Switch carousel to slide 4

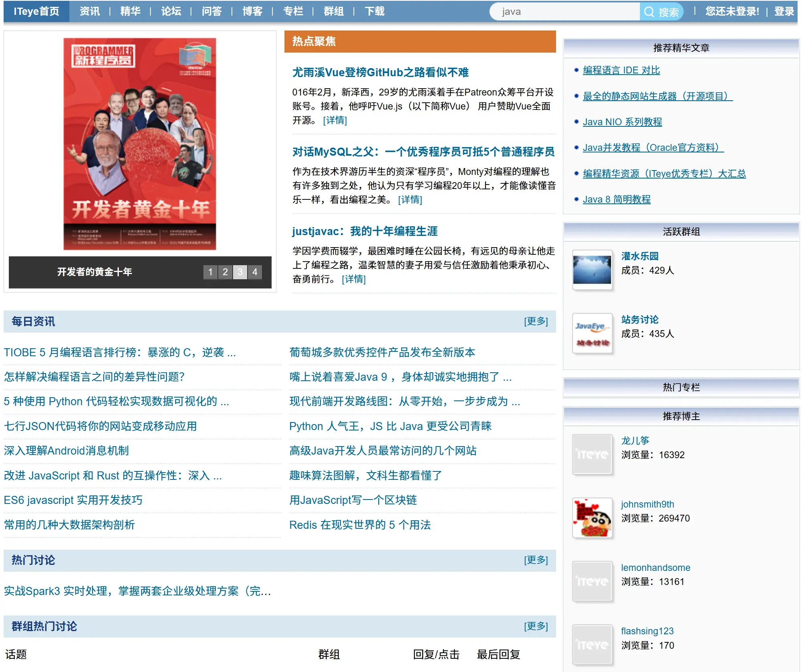[255, 272]
